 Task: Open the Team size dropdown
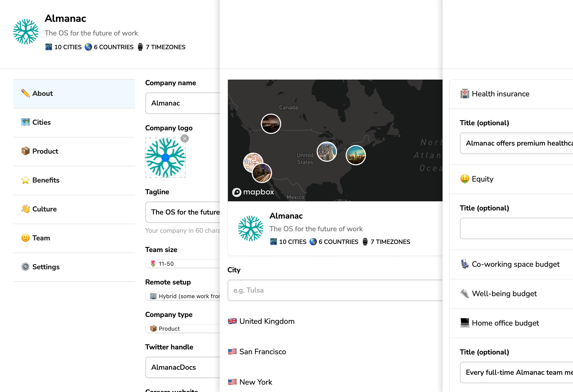tap(183, 264)
